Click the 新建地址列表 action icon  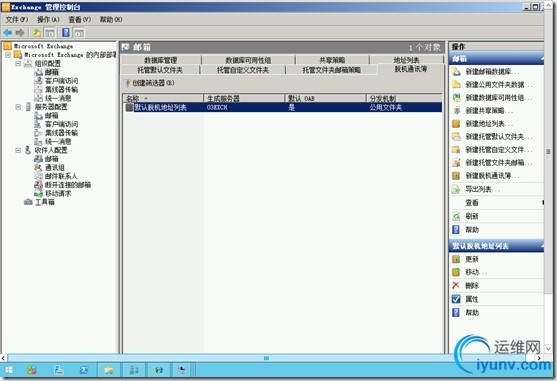tap(456, 124)
